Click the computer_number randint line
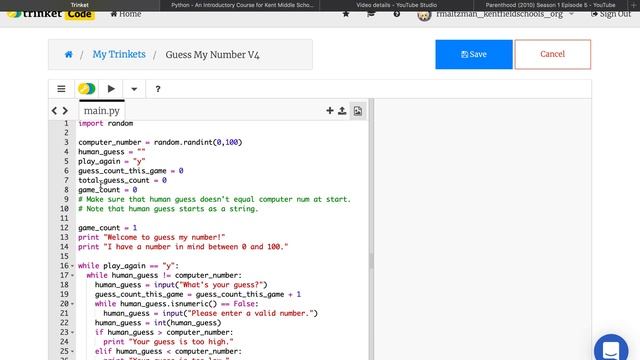Viewport: 640px width, 360px height. [x=160, y=142]
